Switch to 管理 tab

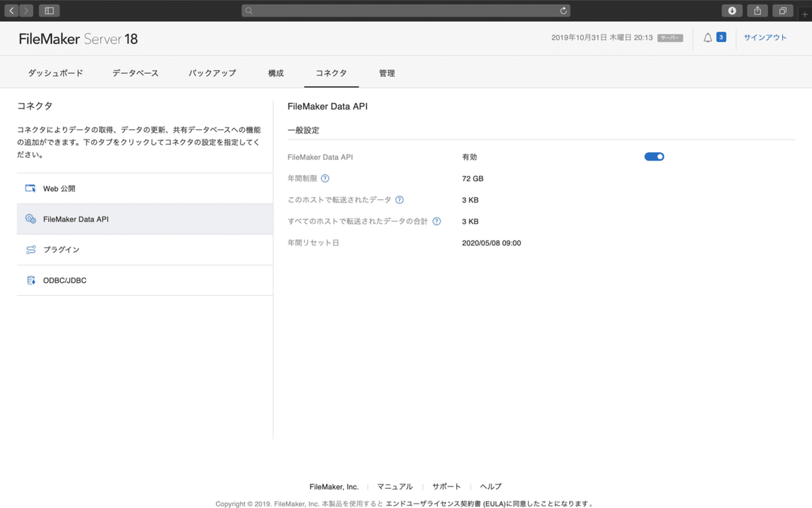point(387,73)
